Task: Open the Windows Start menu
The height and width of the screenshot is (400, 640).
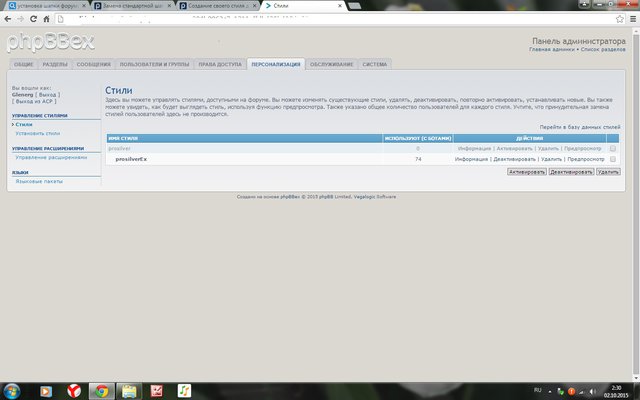Action: pos(11,391)
